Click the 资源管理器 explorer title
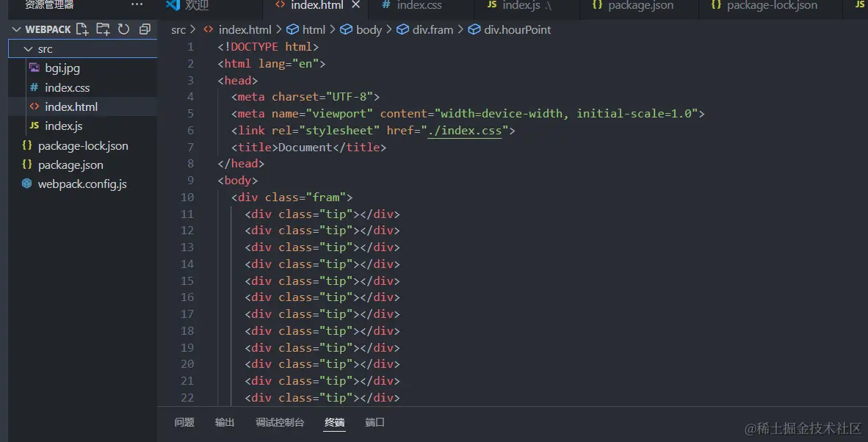The width and height of the screenshot is (868, 442). click(x=49, y=5)
